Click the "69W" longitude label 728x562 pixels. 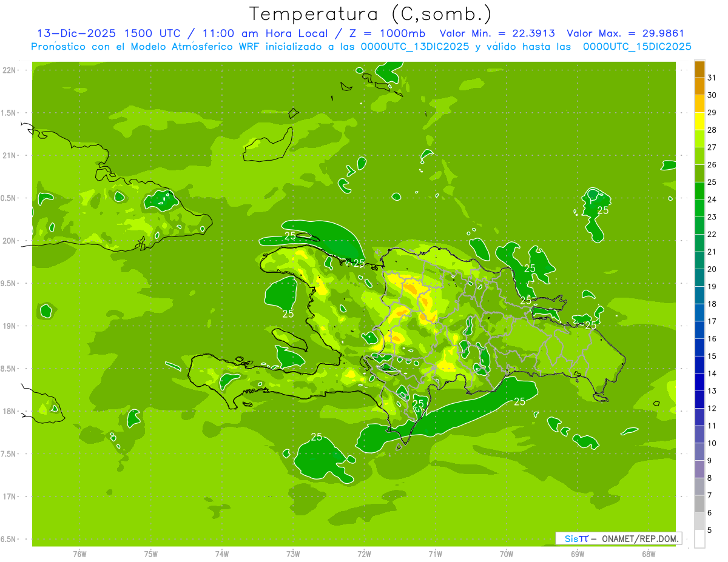pos(578,554)
